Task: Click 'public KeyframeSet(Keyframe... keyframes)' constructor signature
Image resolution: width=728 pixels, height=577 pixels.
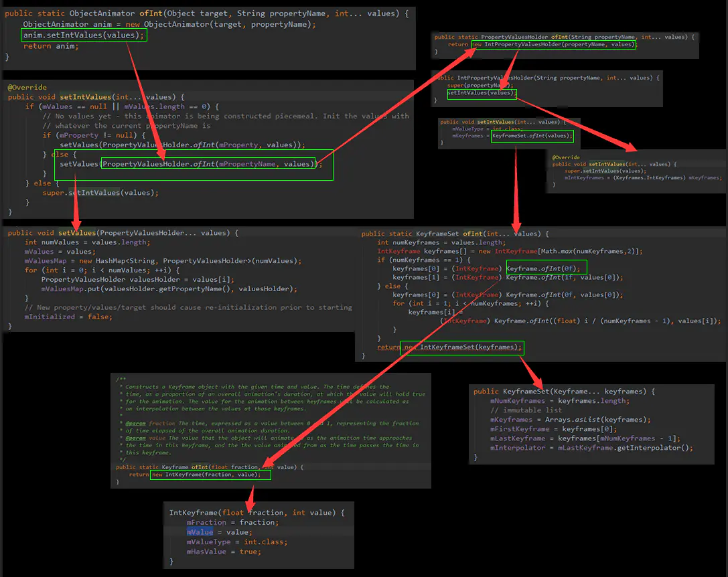Action: pos(564,392)
